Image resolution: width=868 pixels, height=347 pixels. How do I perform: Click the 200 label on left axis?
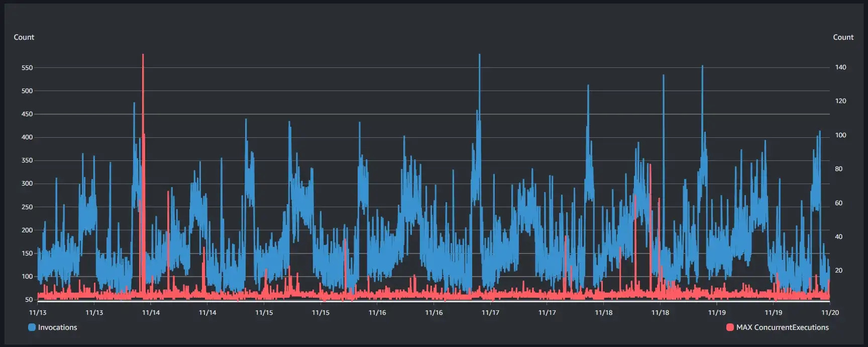(27, 230)
